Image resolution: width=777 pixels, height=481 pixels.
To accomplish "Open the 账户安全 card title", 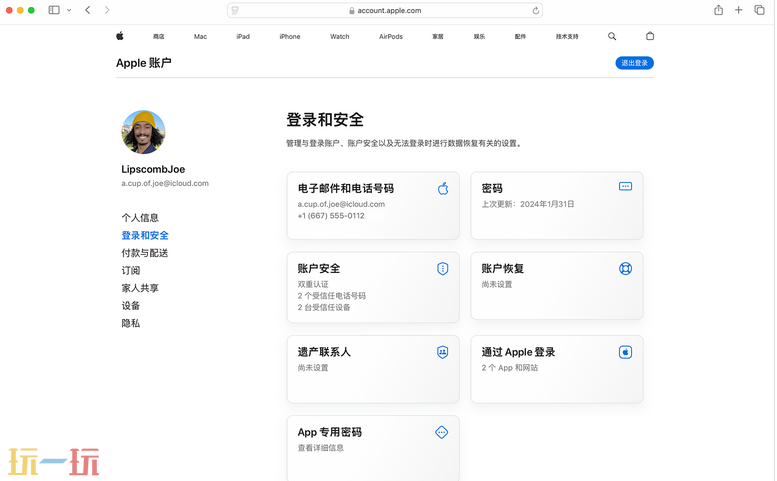I will coord(319,268).
